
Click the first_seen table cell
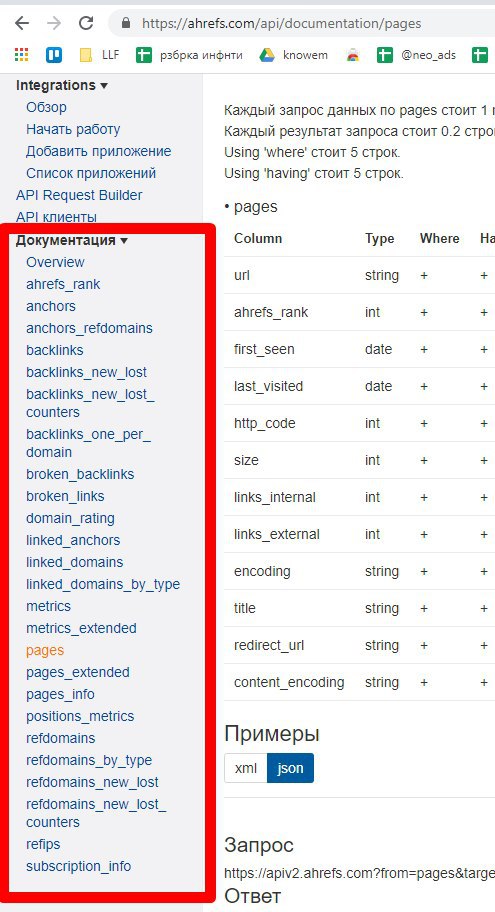click(264, 349)
